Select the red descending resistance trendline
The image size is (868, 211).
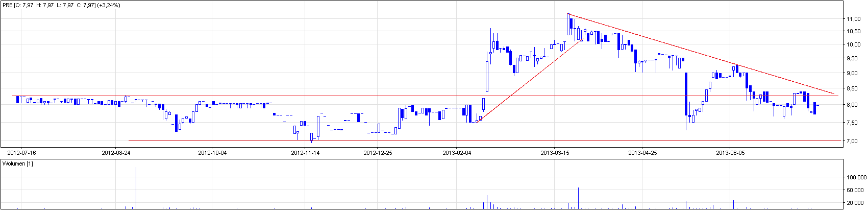point(702,54)
